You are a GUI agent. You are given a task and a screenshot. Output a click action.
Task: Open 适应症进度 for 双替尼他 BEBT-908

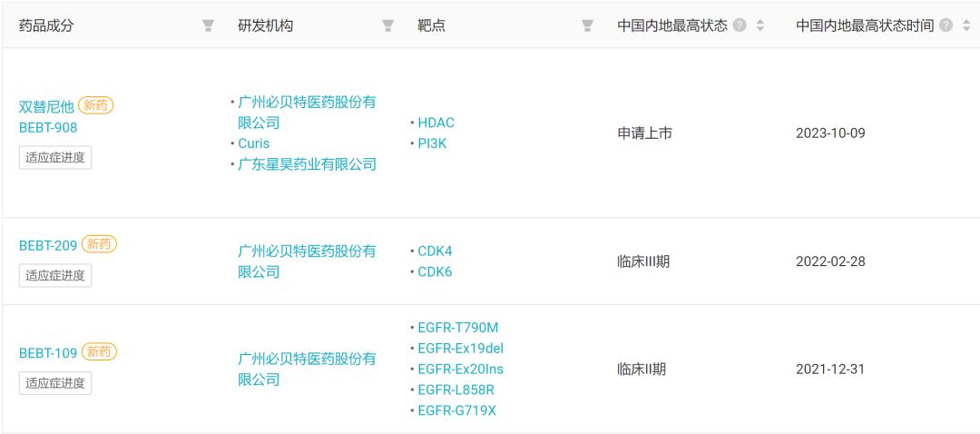(55, 158)
